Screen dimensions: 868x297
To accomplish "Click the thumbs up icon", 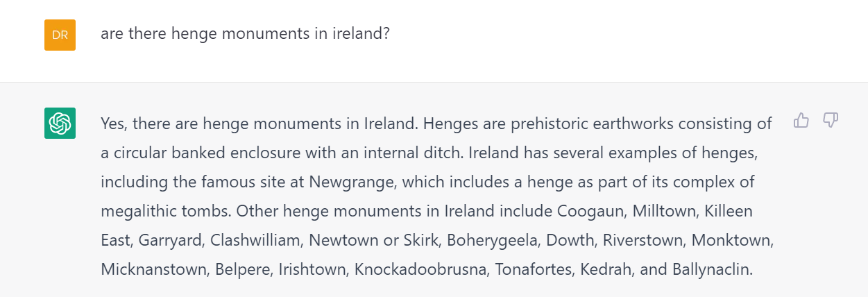I will (x=801, y=121).
